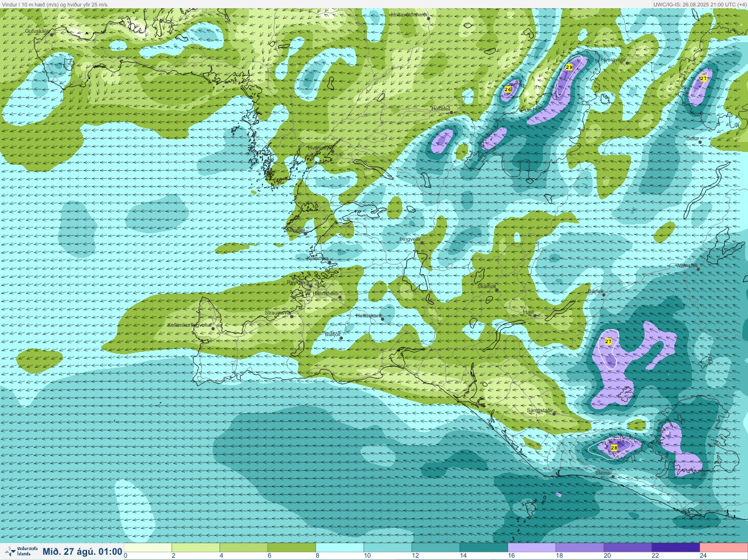Click the 27 gust marker above Setur
Viewport: 748px width, 560px height.
click(x=704, y=78)
